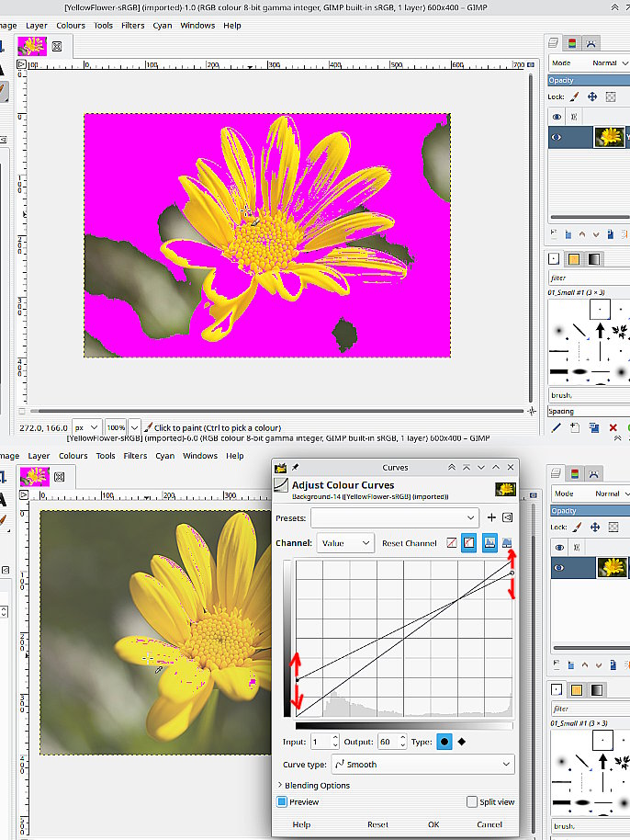The image size is (630, 840).
Task: Click lock pixels brush icon in upper Layers panel
Action: point(575,96)
